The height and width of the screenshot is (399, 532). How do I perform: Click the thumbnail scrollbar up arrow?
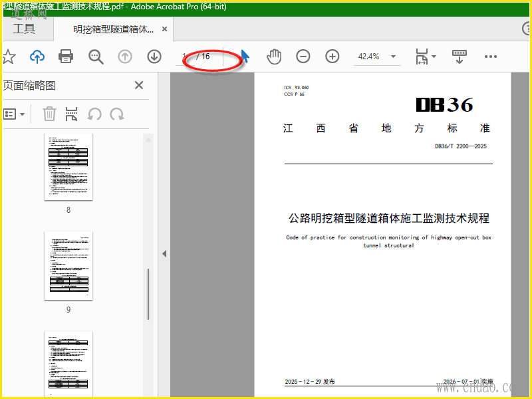pyautogui.click(x=148, y=140)
